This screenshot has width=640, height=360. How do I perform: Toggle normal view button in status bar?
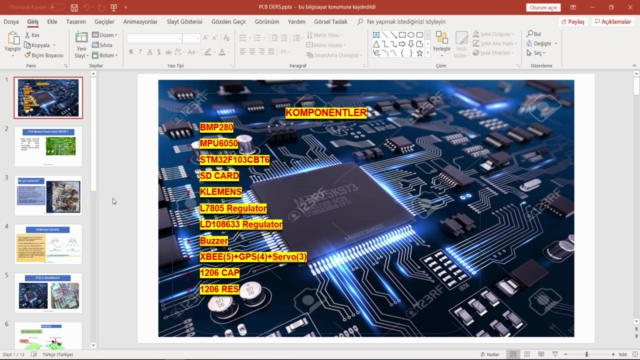coord(513,354)
